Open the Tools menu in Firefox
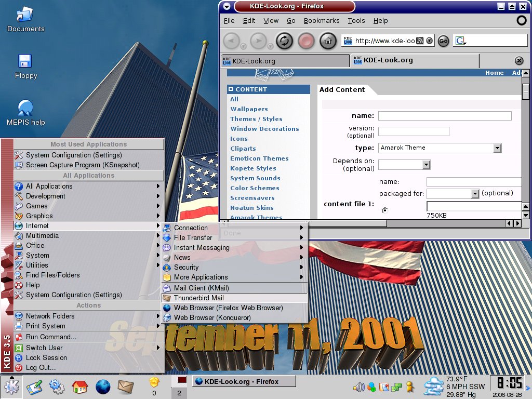 point(356,21)
